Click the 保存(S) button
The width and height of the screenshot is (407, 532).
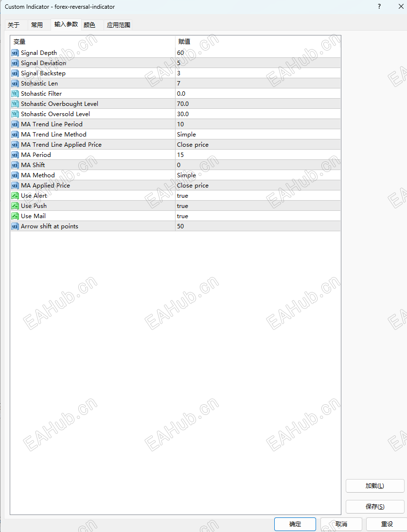tap(375, 507)
